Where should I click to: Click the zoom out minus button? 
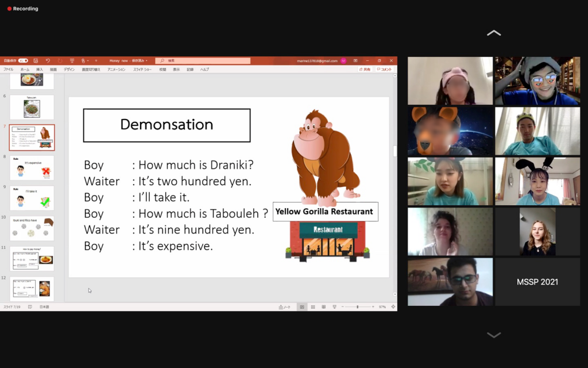[x=343, y=307]
